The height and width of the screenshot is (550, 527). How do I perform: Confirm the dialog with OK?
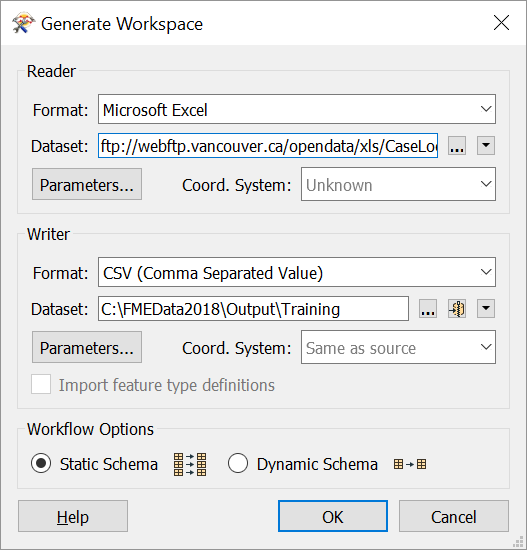[333, 516]
